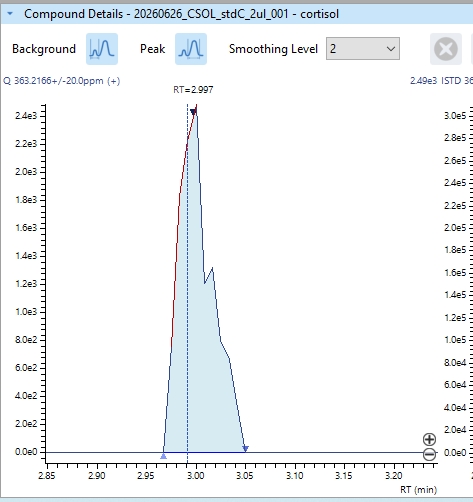
Task: Toggle the Background subtraction icon
Action: (x=102, y=49)
